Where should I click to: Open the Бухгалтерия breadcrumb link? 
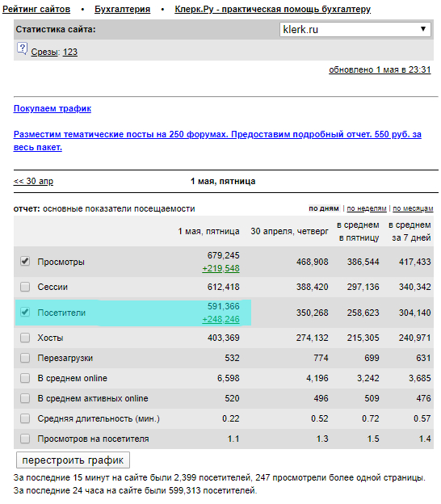pos(123,9)
